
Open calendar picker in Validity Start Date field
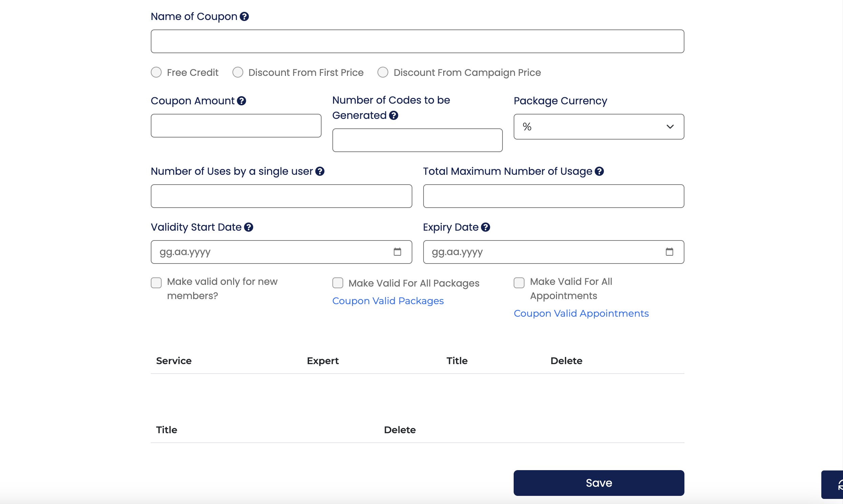(397, 252)
